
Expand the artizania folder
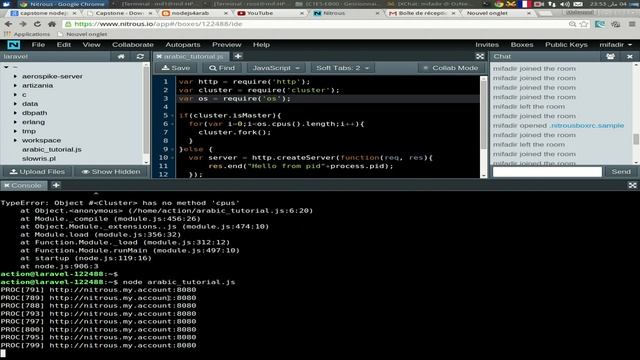(16, 86)
